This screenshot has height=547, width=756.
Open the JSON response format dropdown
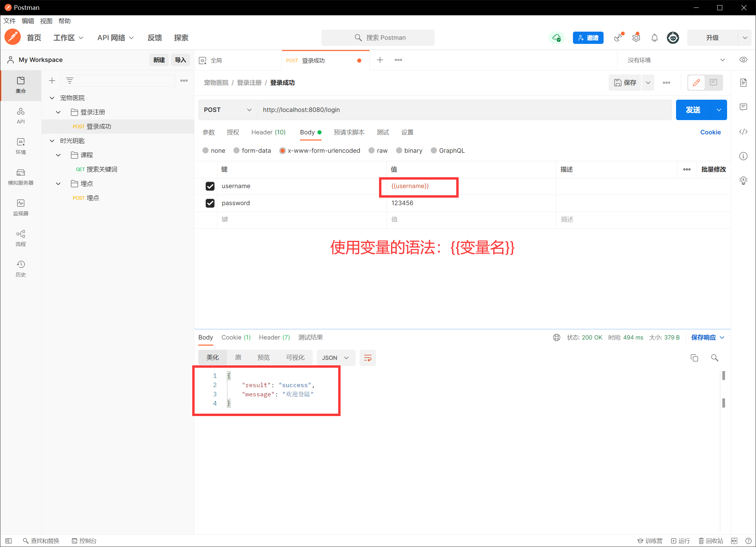335,358
